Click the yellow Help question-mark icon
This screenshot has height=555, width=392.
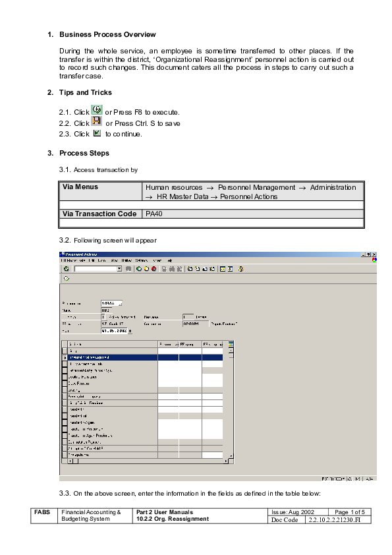point(241,269)
